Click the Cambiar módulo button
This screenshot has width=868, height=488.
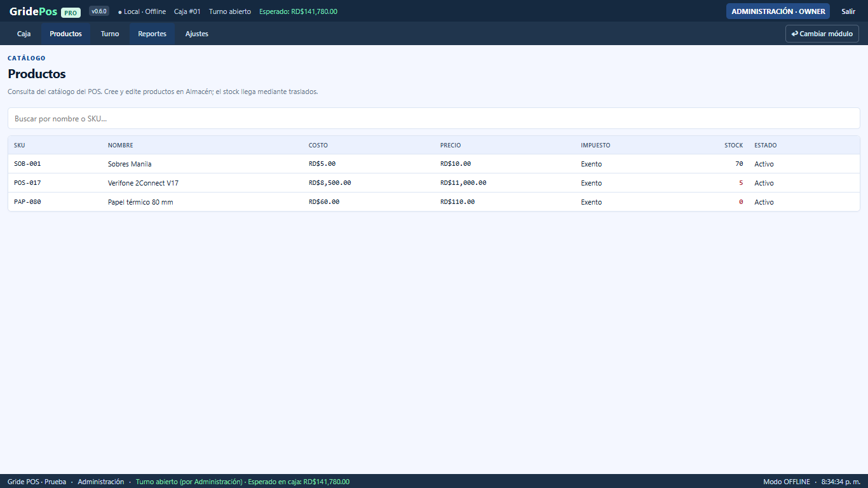tap(822, 34)
